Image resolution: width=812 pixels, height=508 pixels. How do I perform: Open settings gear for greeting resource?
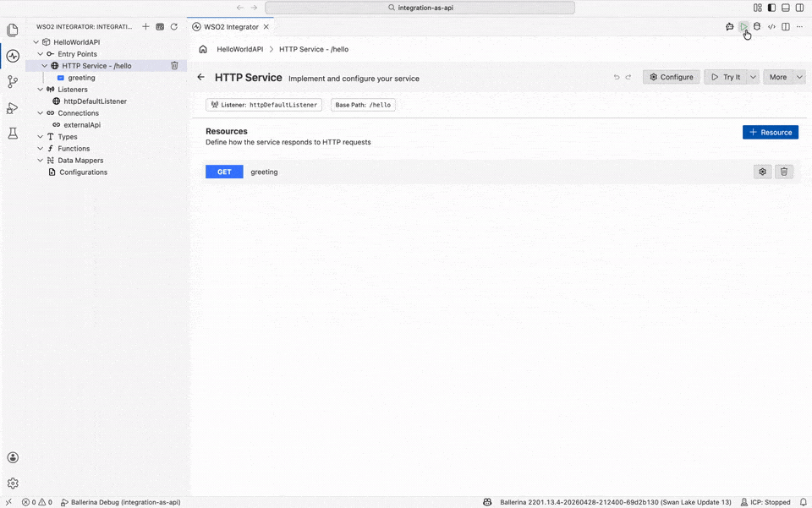(762, 172)
